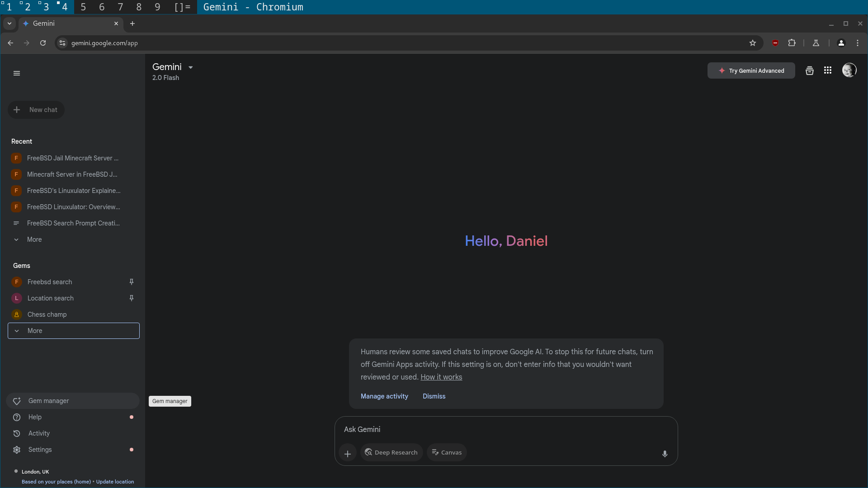Dismiss the activity review notice
Image resolution: width=868 pixels, height=488 pixels.
(434, 396)
